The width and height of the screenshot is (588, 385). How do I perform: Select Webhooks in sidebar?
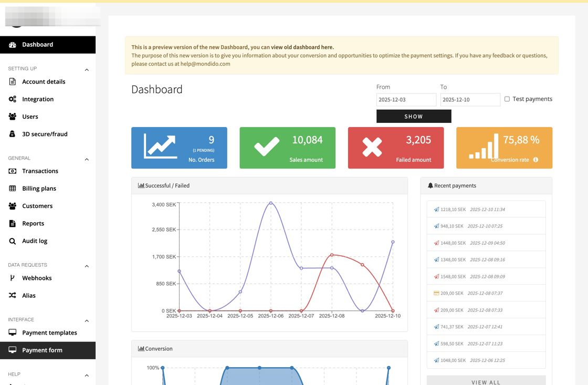48,278
